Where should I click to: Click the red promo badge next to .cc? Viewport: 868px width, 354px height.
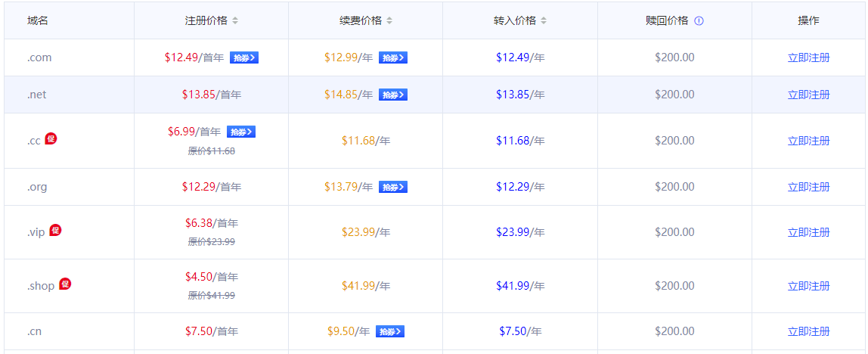click(x=51, y=138)
